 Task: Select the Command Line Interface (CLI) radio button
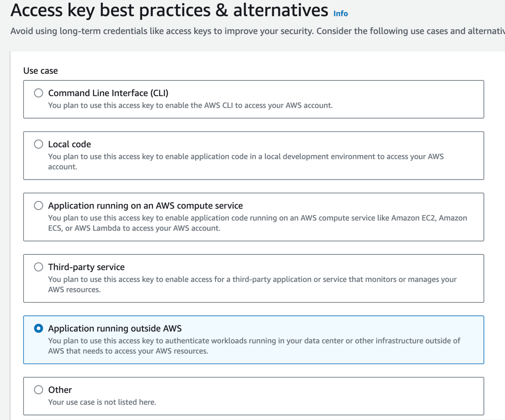coord(39,93)
